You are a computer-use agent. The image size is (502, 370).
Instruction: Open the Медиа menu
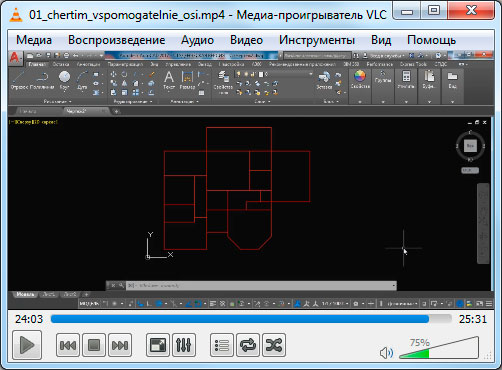point(34,40)
